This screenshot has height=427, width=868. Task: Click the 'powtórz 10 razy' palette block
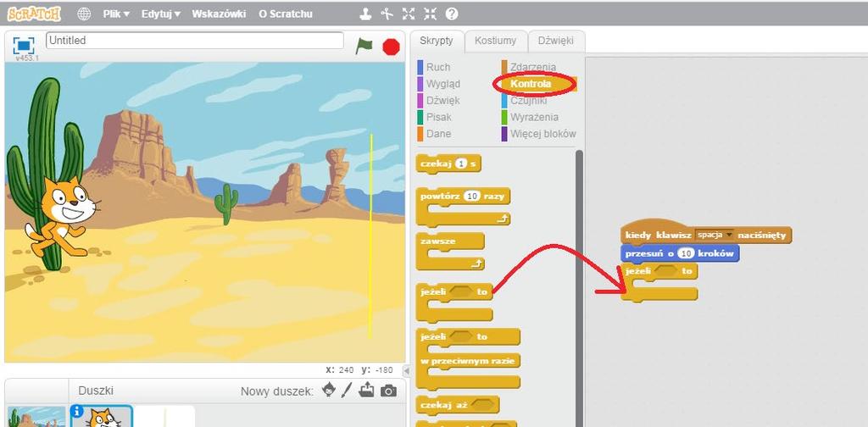463,207
